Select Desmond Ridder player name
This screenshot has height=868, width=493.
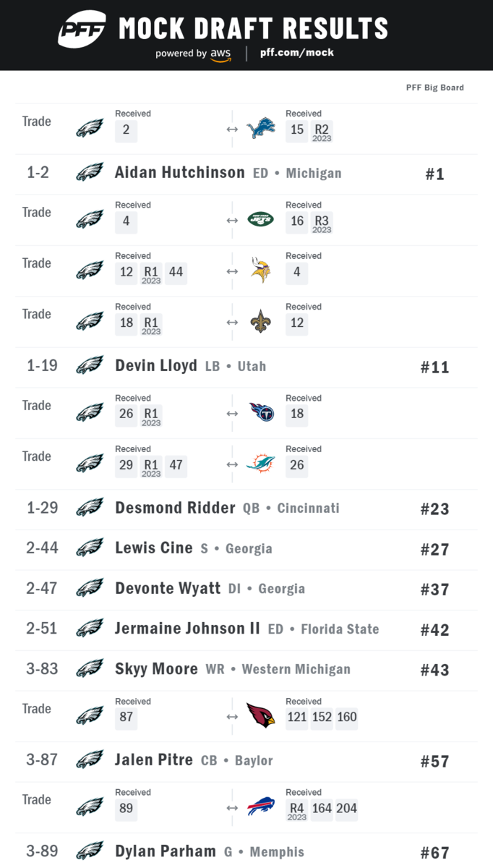pyautogui.click(x=175, y=508)
